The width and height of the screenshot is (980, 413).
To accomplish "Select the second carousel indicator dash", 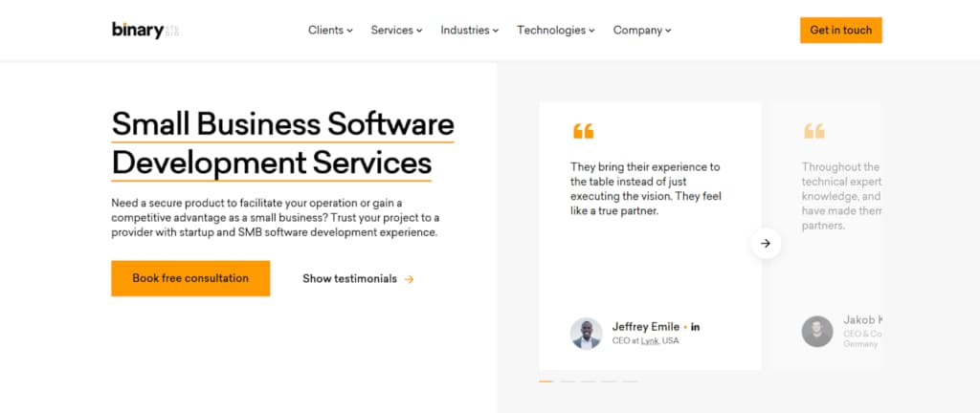I will [567, 380].
